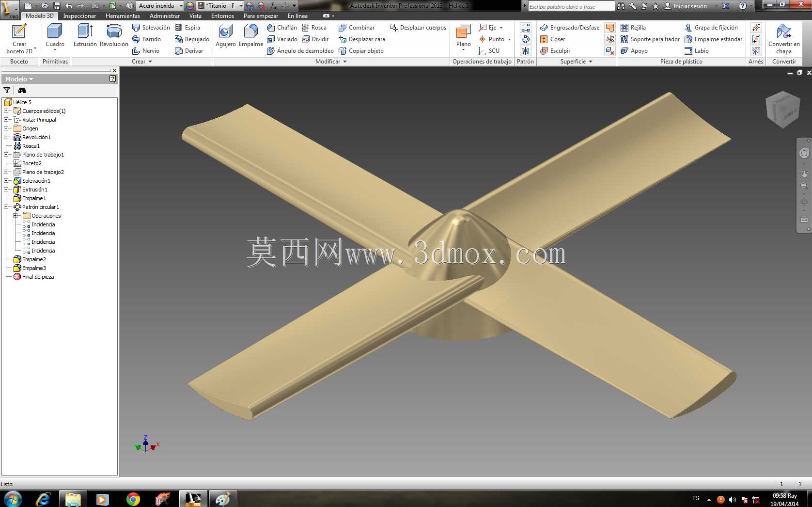Click Iniciar sesión sign-in button
812x507 pixels.
coord(685,6)
